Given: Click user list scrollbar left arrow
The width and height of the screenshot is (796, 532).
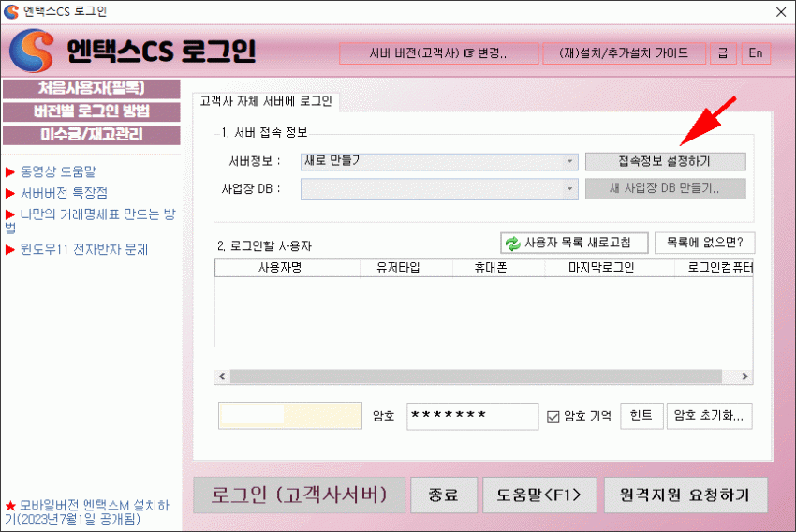Looking at the screenshot, I should tap(222, 377).
